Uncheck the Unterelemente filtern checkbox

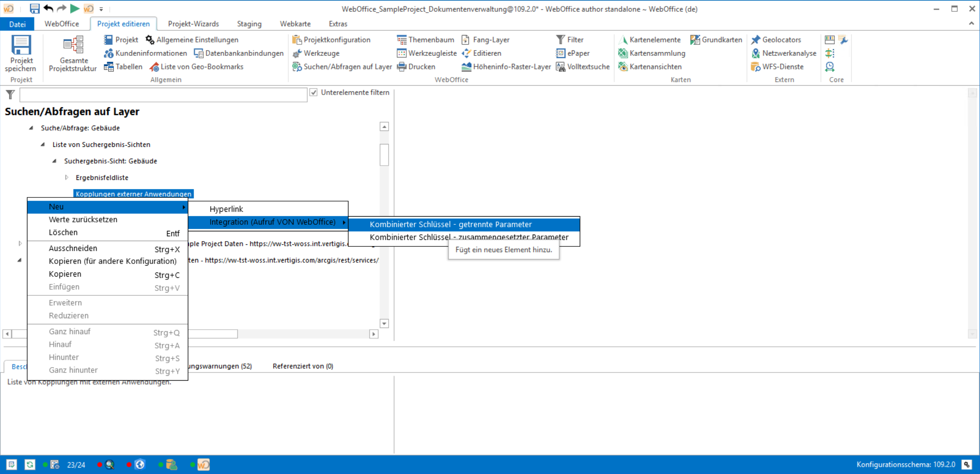313,92
